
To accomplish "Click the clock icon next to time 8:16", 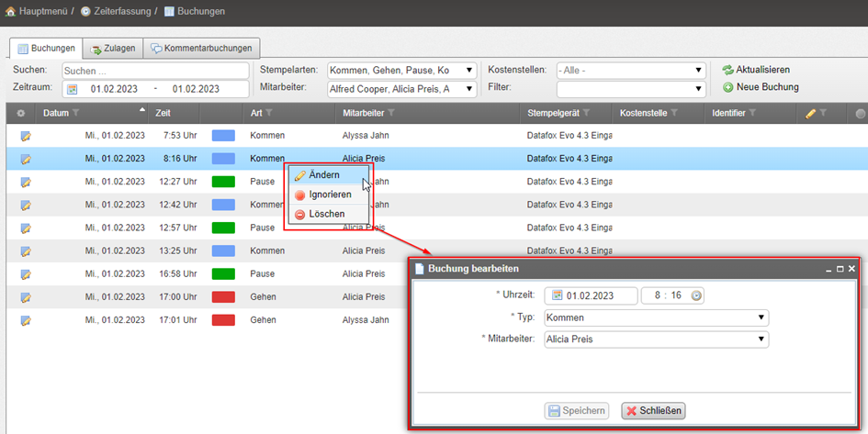I will click(696, 295).
